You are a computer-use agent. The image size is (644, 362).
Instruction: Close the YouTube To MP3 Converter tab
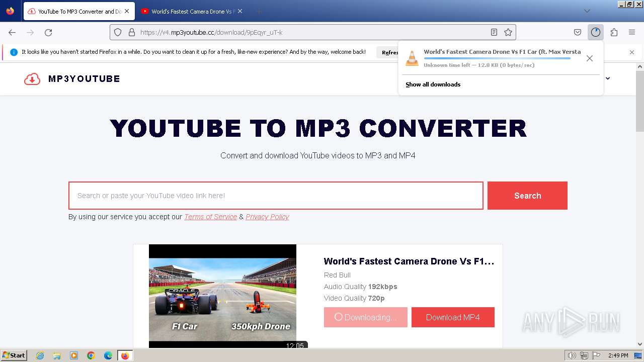pyautogui.click(x=126, y=11)
